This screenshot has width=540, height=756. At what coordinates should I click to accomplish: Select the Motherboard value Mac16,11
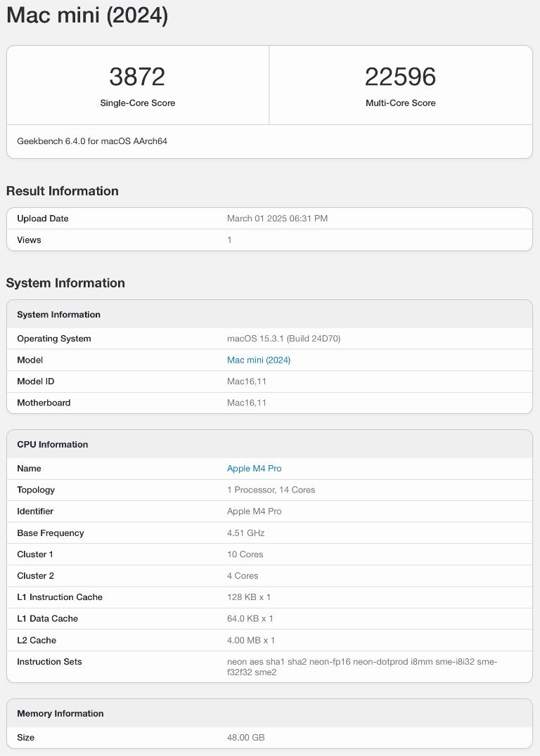247,403
